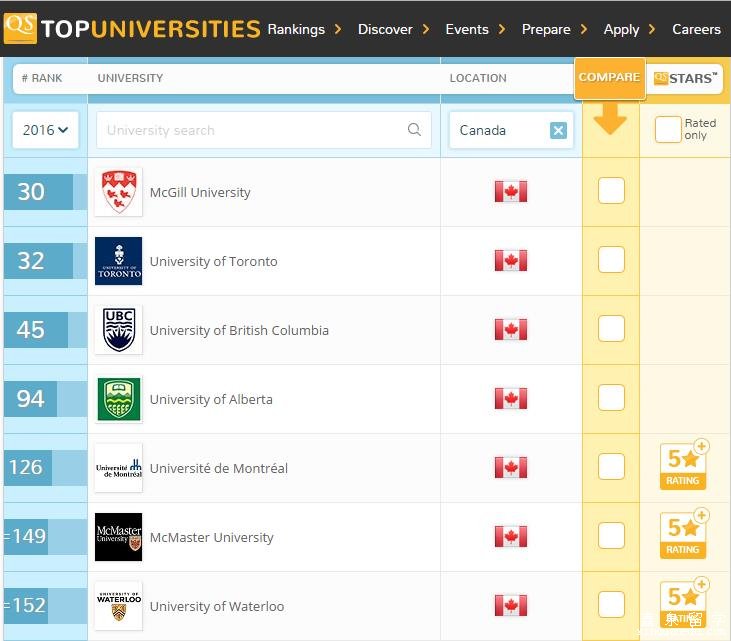The width and height of the screenshot is (731, 641).
Task: Check compare box for Université de Montréal
Action: (611, 466)
